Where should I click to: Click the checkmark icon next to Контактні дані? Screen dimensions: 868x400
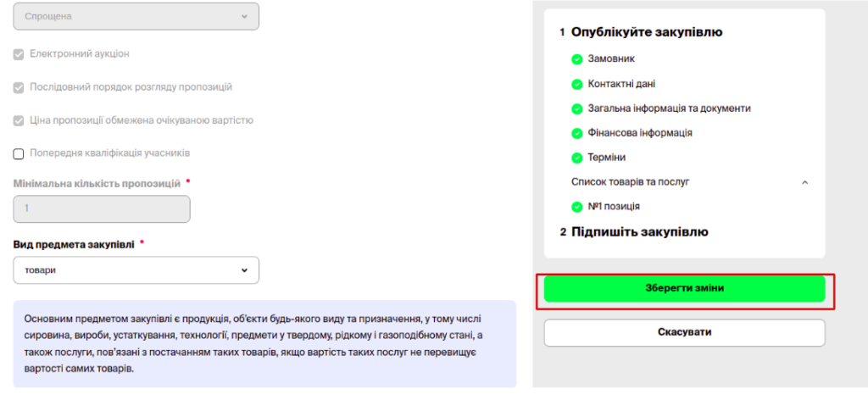coord(577,84)
